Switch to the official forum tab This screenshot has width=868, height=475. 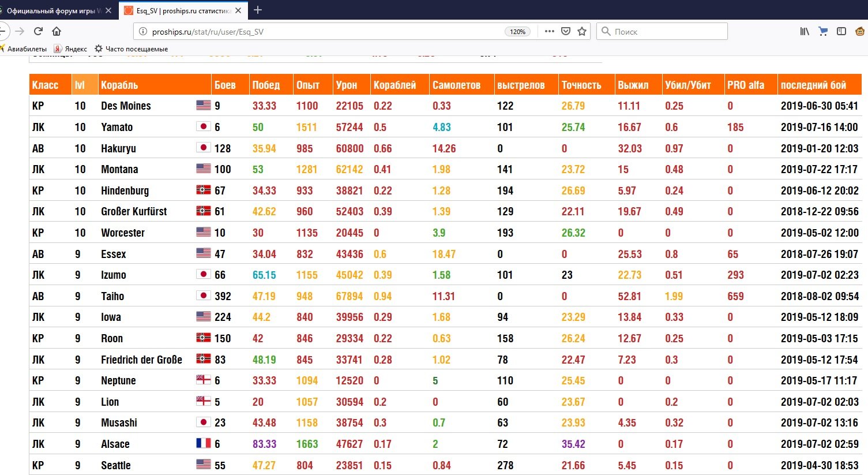[55, 10]
